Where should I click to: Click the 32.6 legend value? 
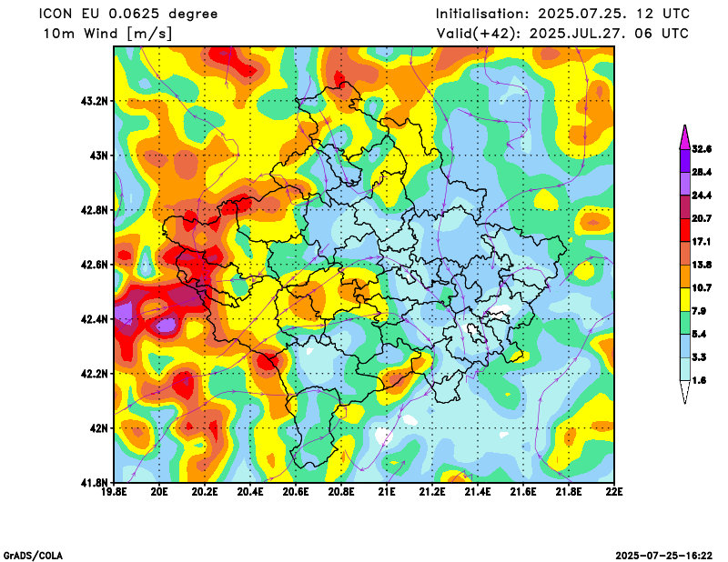click(702, 149)
